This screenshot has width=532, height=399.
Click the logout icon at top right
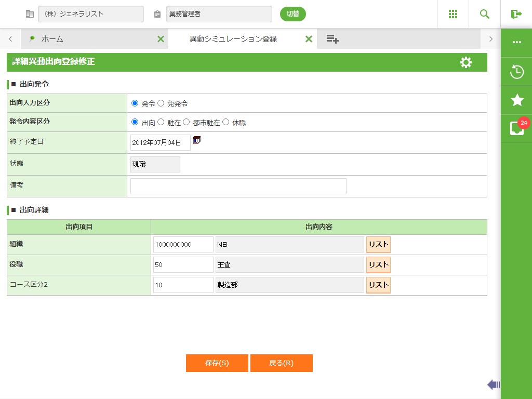516,14
